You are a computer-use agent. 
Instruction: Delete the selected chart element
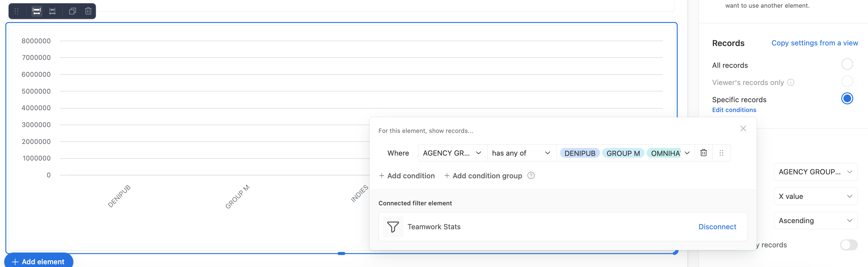[x=88, y=11]
